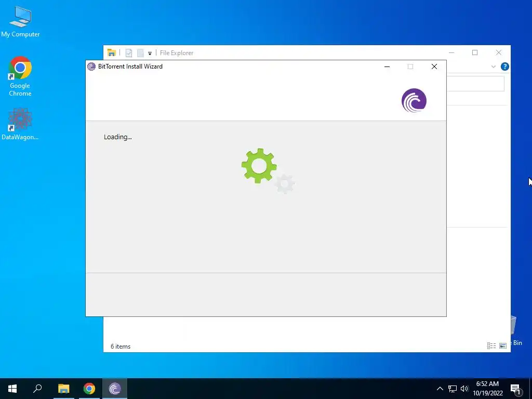Open the network status tray icon
This screenshot has height=399, width=532.
pos(453,389)
